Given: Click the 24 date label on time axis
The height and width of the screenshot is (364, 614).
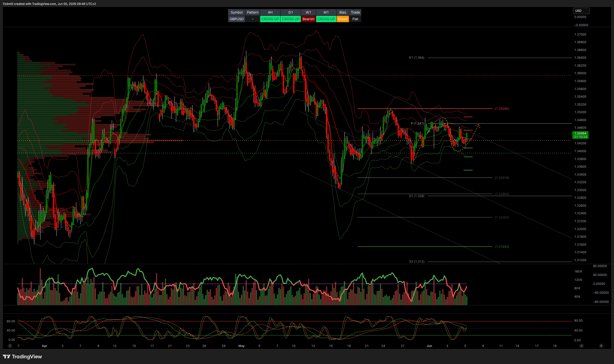Looking at the screenshot, I should (383, 346).
